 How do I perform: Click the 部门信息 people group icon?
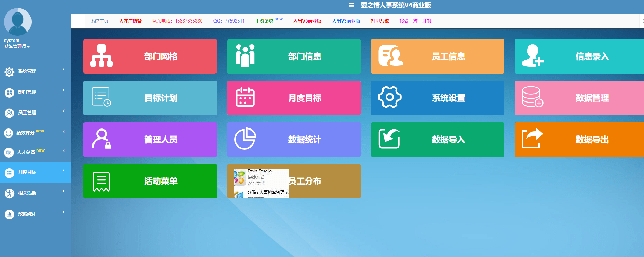pos(245,55)
